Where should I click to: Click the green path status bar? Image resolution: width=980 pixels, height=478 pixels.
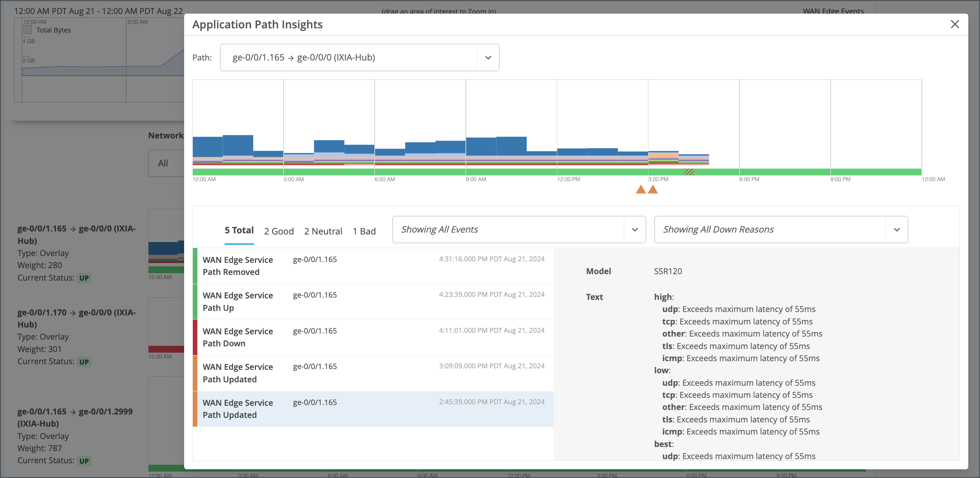[x=419, y=172]
